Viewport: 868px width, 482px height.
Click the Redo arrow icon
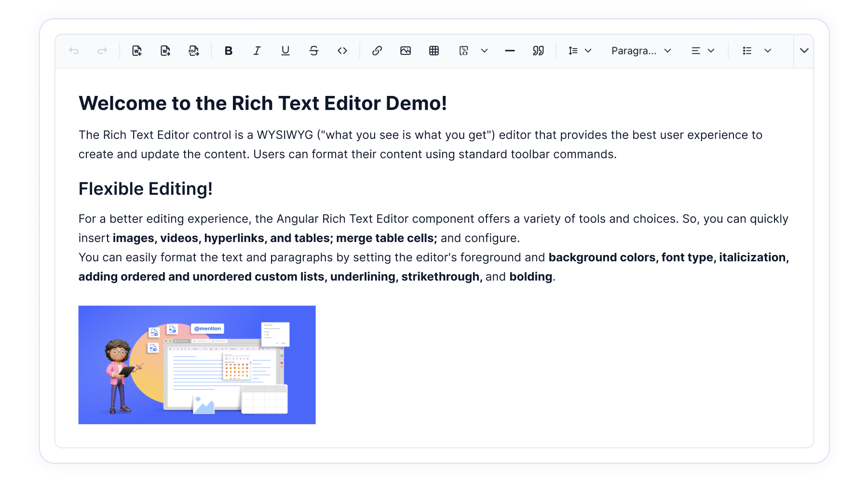click(x=102, y=51)
